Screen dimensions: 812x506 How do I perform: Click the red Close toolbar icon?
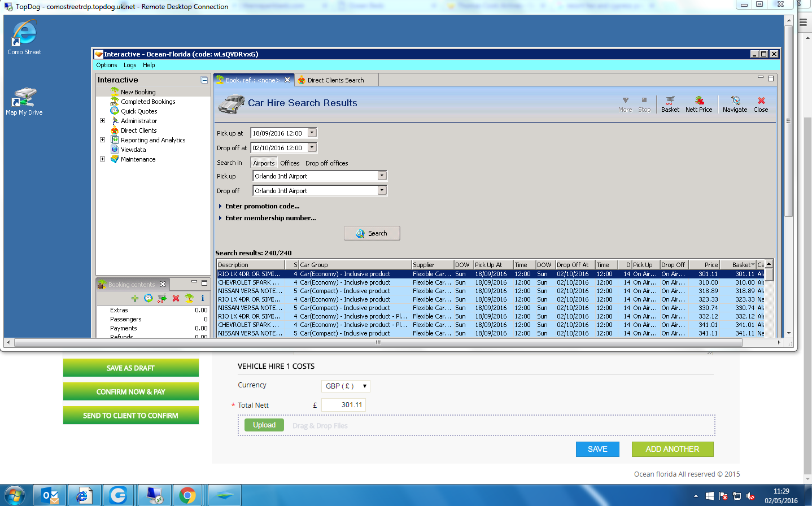(x=761, y=104)
